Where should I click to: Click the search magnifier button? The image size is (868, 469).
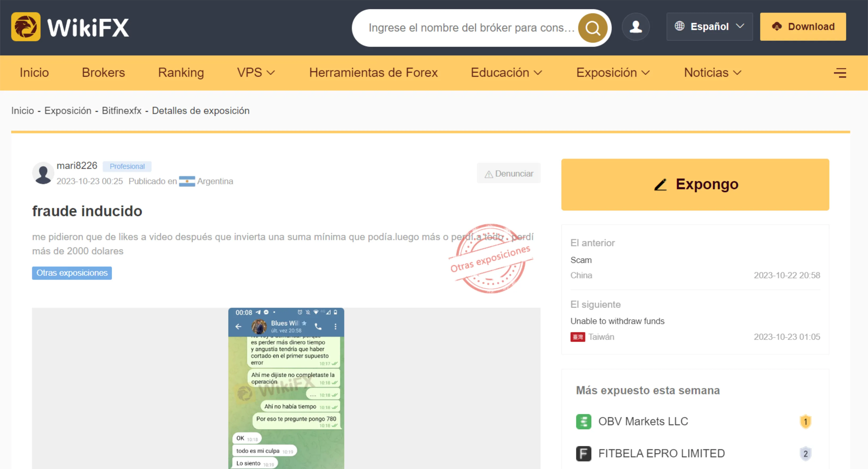point(593,28)
